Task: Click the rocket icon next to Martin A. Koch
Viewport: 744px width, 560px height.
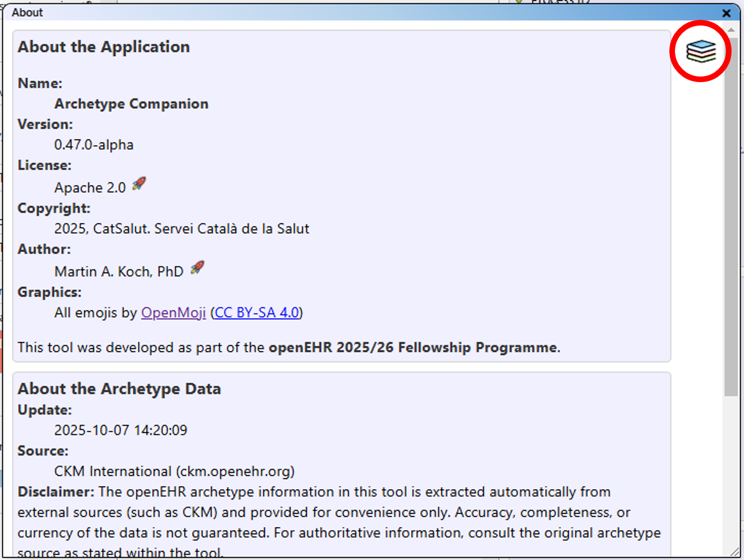Action: tap(197, 268)
